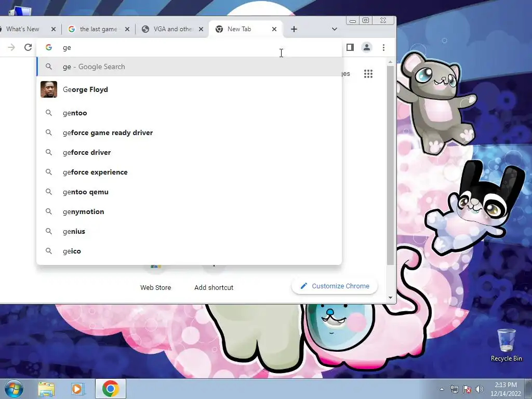Image resolution: width=532 pixels, height=399 pixels.
Task: Click the Action Center flag icon
Action: coord(467,389)
